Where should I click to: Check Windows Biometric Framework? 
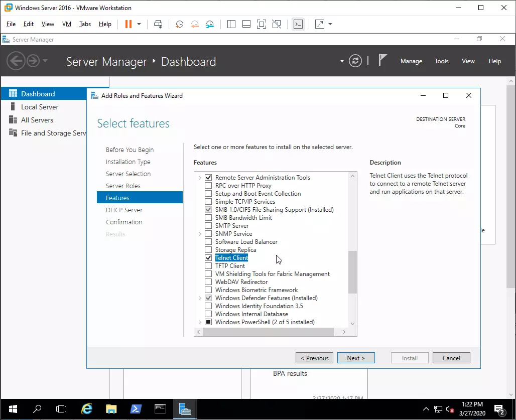coord(208,290)
